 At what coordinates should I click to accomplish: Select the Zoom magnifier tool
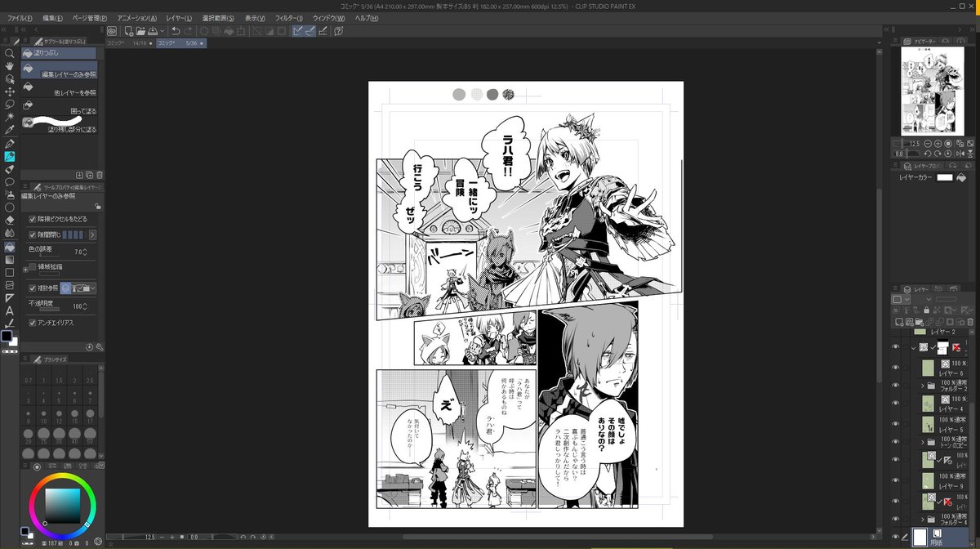[x=10, y=53]
